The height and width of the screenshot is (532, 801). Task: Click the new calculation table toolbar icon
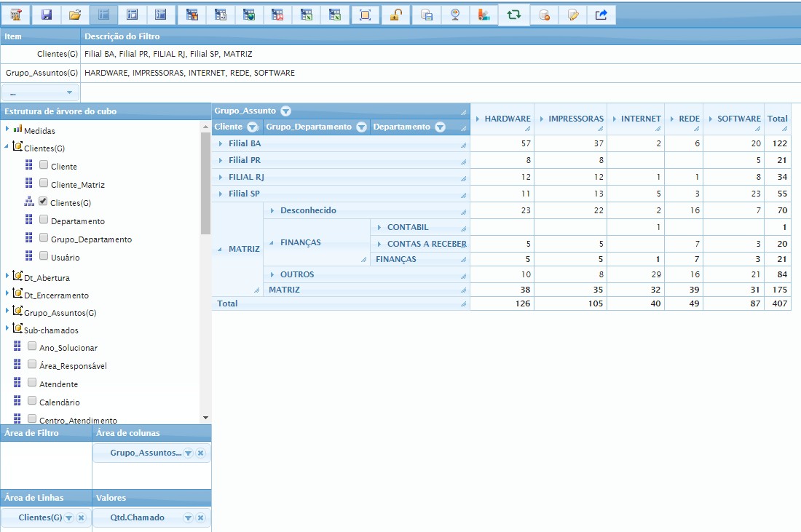tap(16, 15)
